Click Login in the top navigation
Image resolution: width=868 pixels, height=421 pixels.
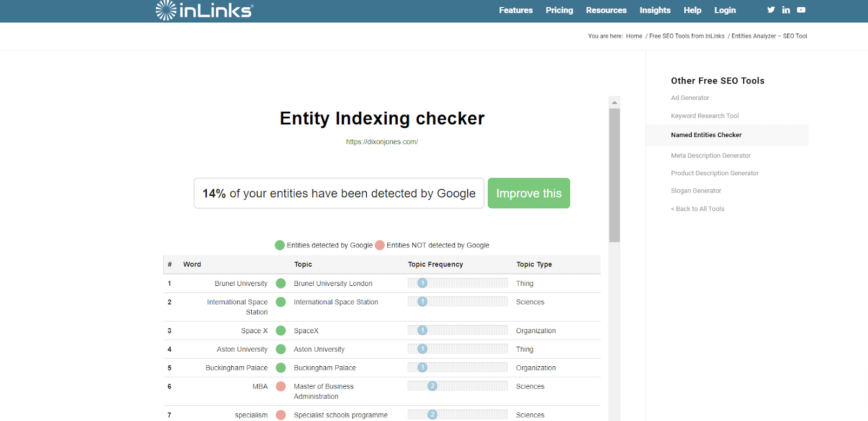(x=725, y=10)
